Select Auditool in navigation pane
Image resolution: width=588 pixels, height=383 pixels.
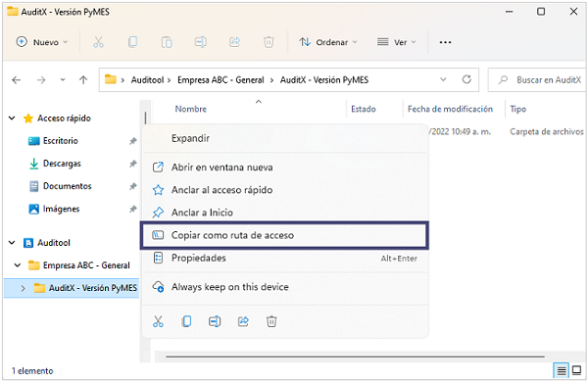(x=54, y=243)
